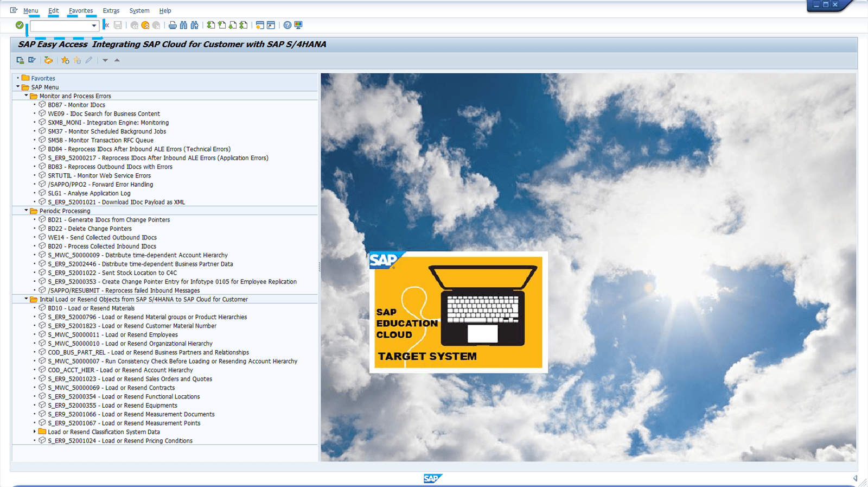Image resolution: width=868 pixels, height=487 pixels.
Task: Click the Find binoculars icon
Action: point(183,25)
